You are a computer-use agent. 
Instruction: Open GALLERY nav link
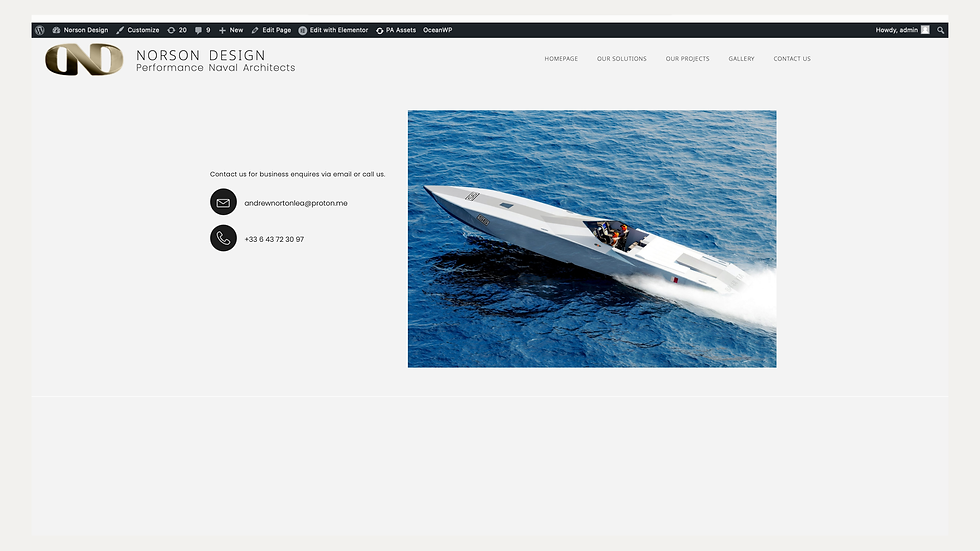tap(741, 59)
